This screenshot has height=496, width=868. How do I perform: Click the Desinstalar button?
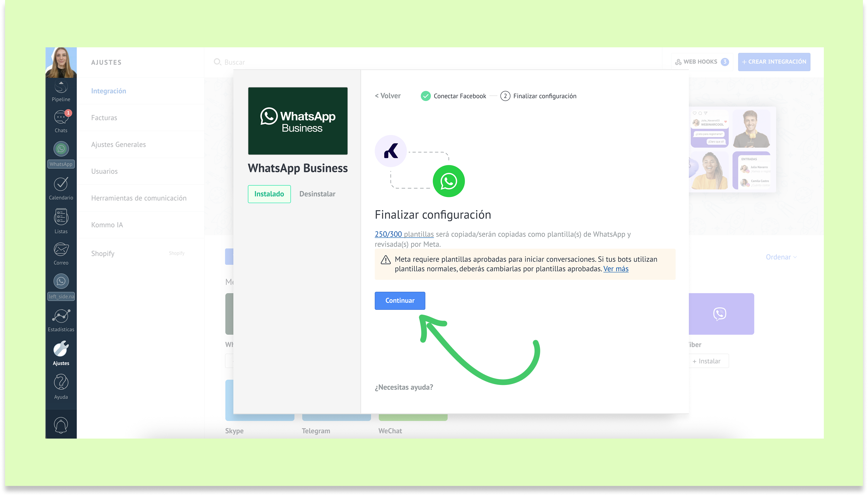coord(317,194)
